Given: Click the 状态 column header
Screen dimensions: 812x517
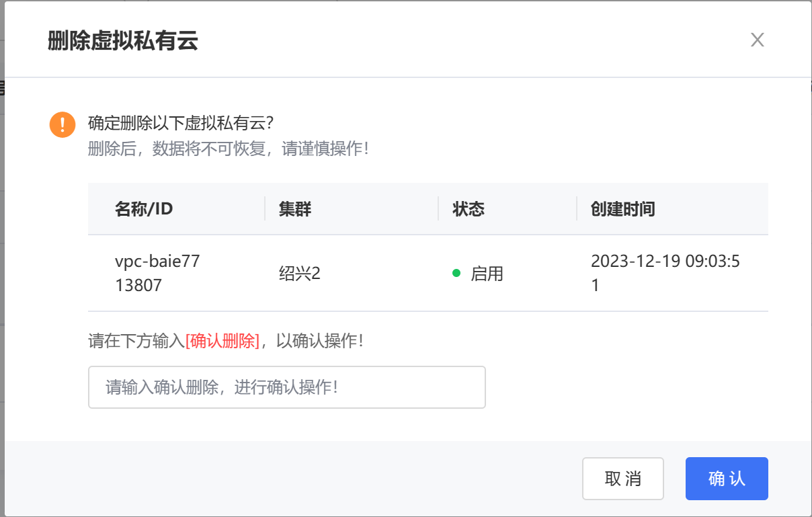Looking at the screenshot, I should (x=469, y=209).
